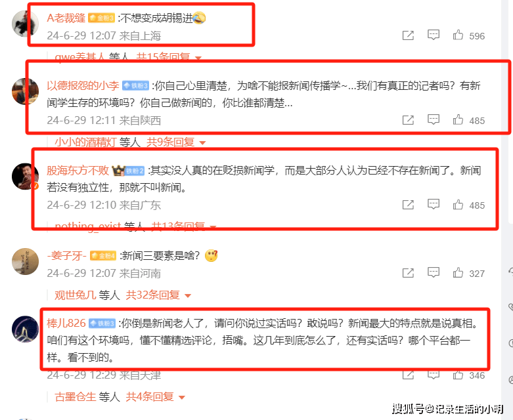Open reply box on the 广东 comment
This screenshot has height=420, width=513.
pos(434,204)
